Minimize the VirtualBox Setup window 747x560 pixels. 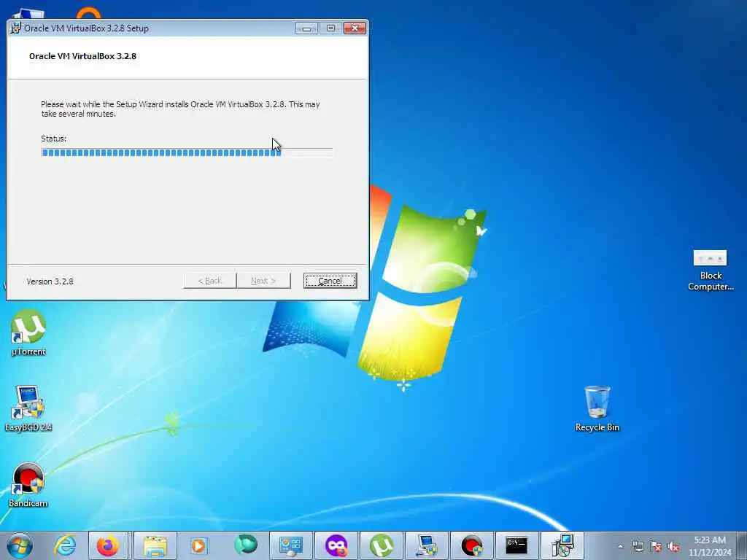(307, 28)
